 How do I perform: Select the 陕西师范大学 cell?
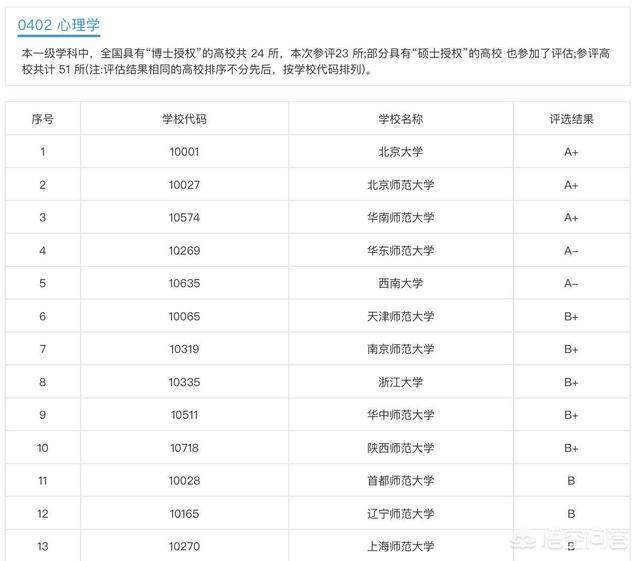coord(400,448)
